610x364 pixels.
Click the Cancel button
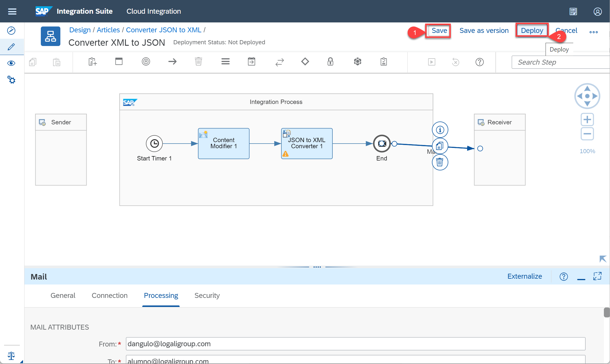point(566,31)
